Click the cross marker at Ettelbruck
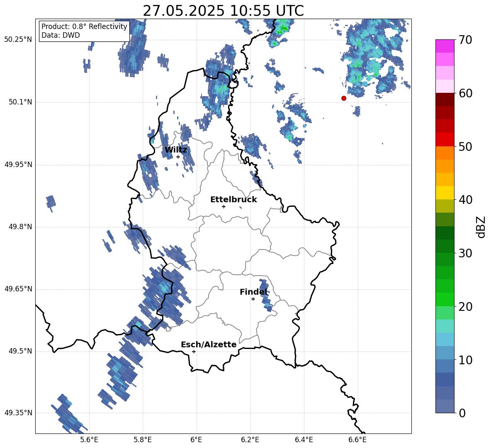The height and width of the screenshot is (448, 491). (224, 206)
